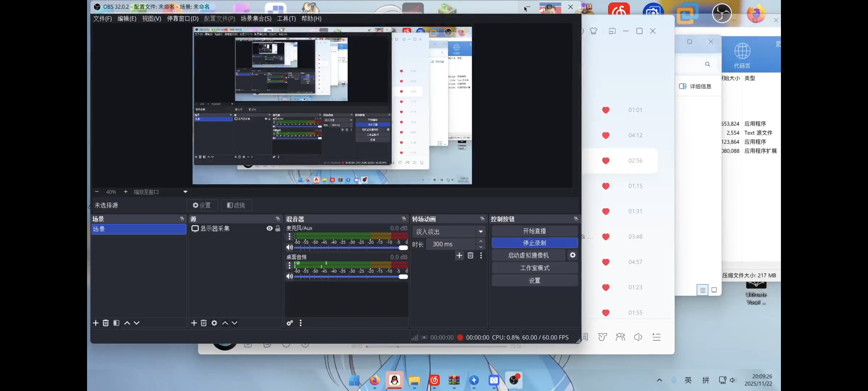Image resolution: width=868 pixels, height=391 pixels.
Task: Move source down with arrow icon
Action: coord(235,323)
